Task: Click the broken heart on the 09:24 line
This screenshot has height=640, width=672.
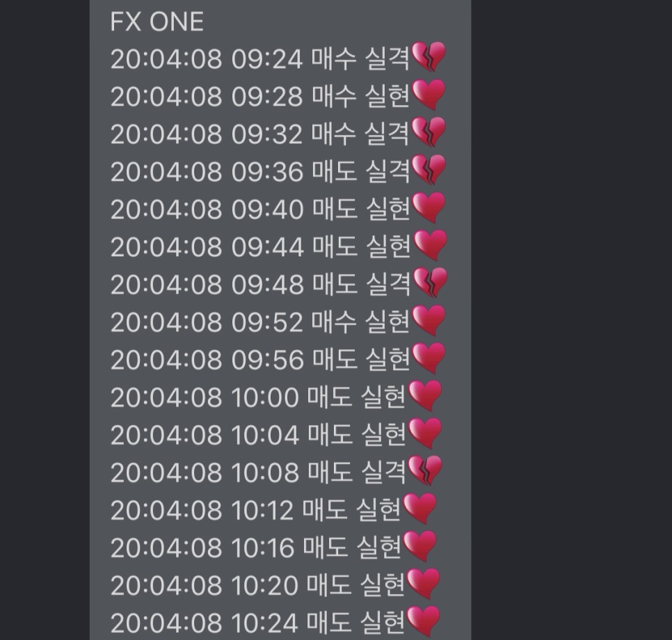Action: tap(428, 57)
